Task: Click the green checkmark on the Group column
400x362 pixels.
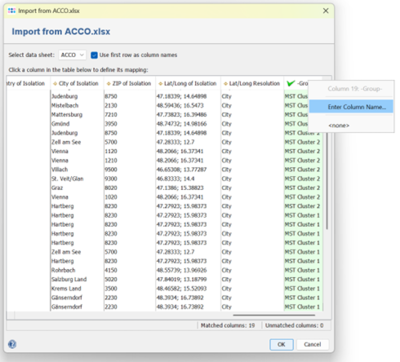Action: [291, 83]
